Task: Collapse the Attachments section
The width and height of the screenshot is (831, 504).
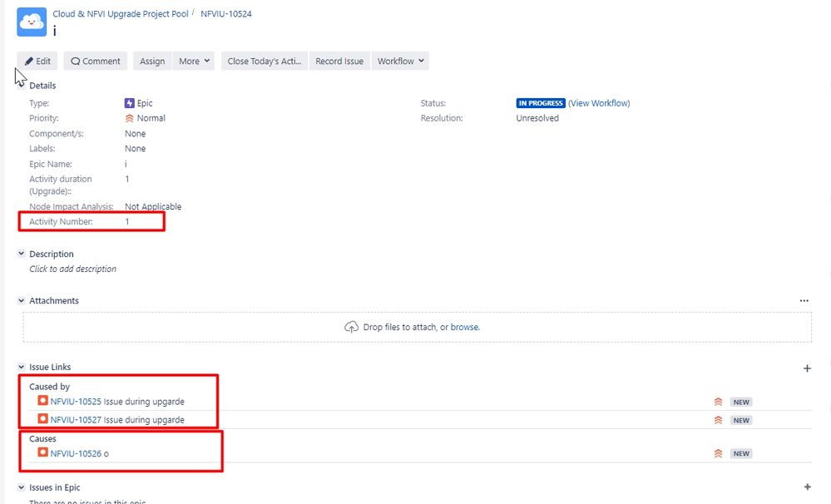Action: coord(21,300)
